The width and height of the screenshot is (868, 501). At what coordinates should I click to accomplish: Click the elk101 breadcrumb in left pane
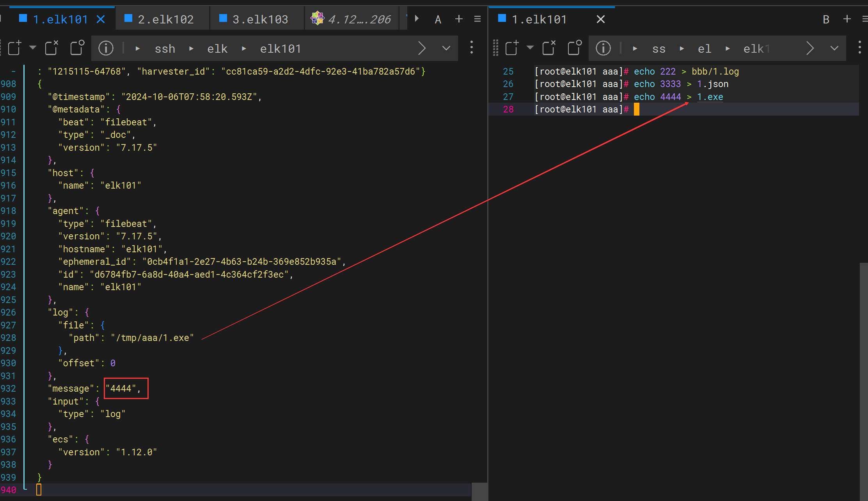280,49
